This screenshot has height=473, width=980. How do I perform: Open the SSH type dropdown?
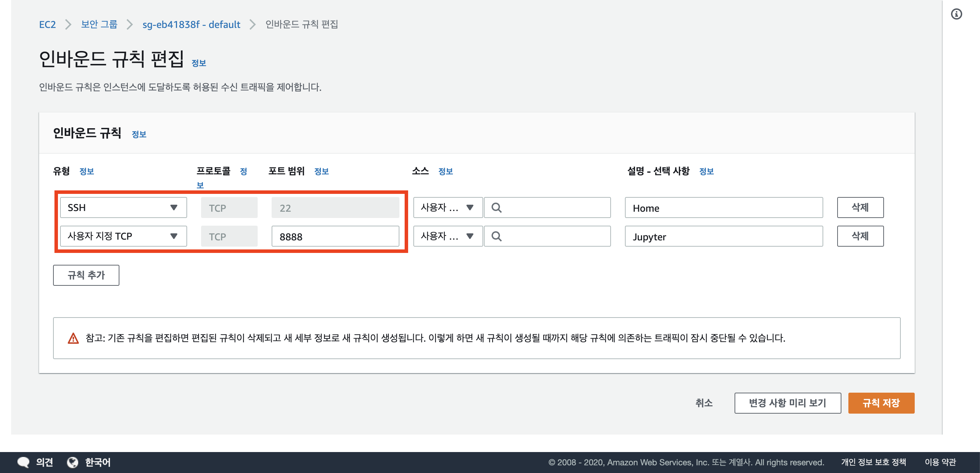[123, 208]
